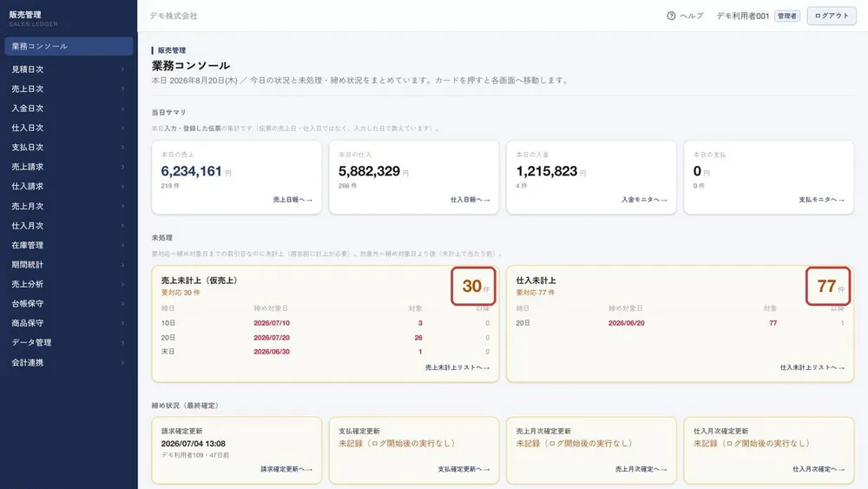Expand the 仕入月次 chevron
This screenshot has height=489, width=868.
pyautogui.click(x=122, y=226)
